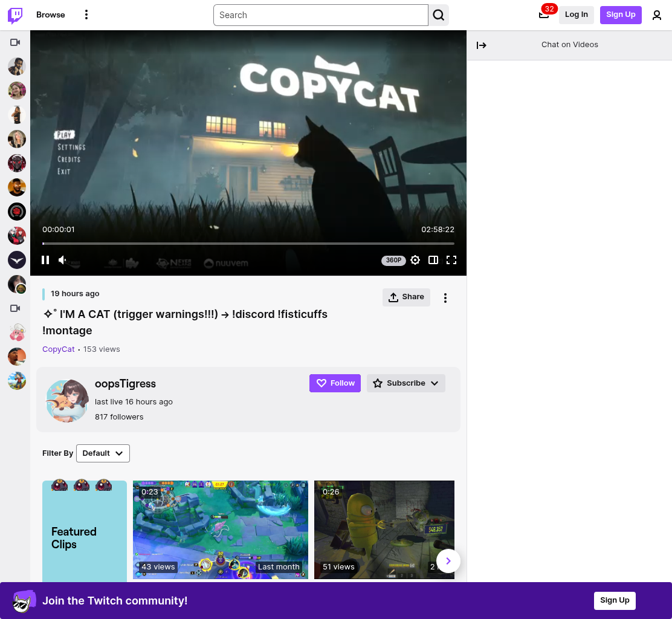Click the 153 views text
Image resolution: width=672 pixels, height=619 pixels.
102,349
